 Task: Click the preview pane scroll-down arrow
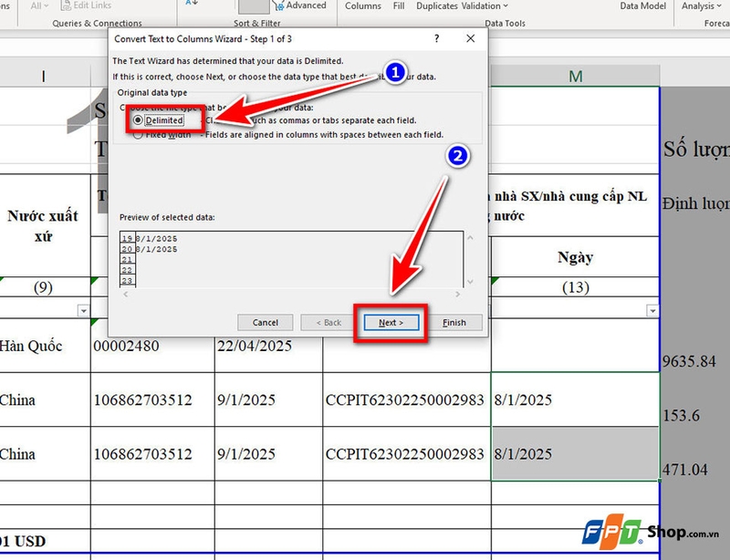[469, 279]
